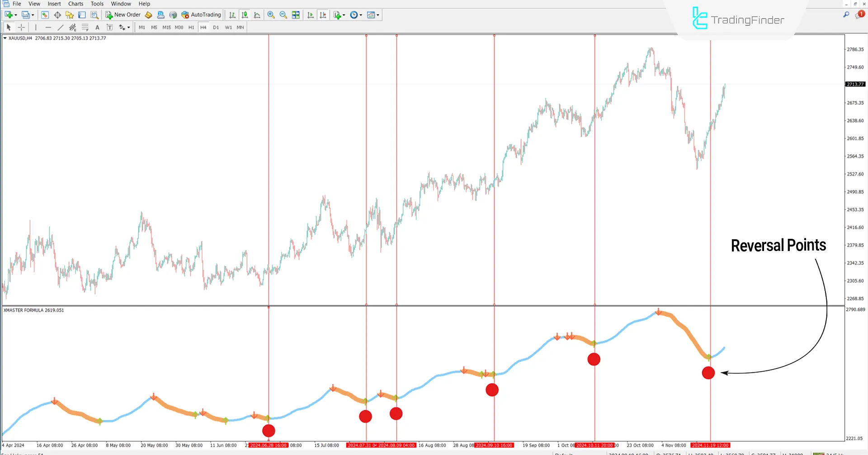Screen dimensions: 868x455
Task: Enable auto scroll to latest bars
Action: point(310,14)
